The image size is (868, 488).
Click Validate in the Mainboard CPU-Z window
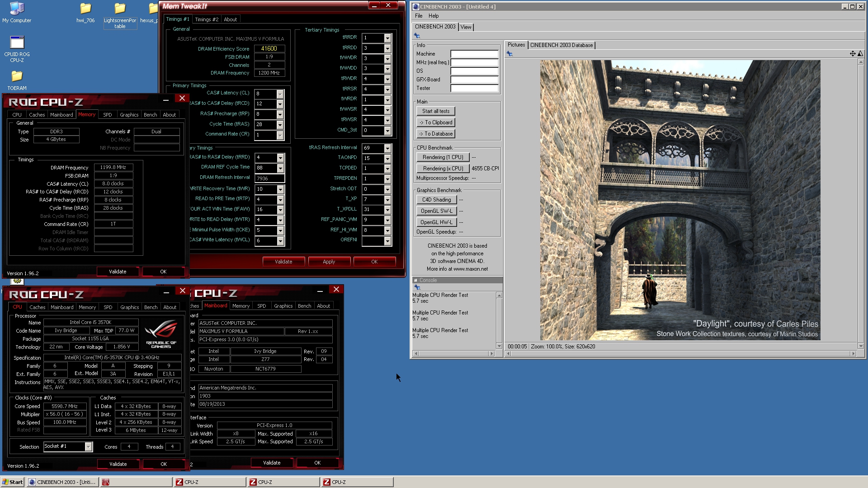click(272, 463)
